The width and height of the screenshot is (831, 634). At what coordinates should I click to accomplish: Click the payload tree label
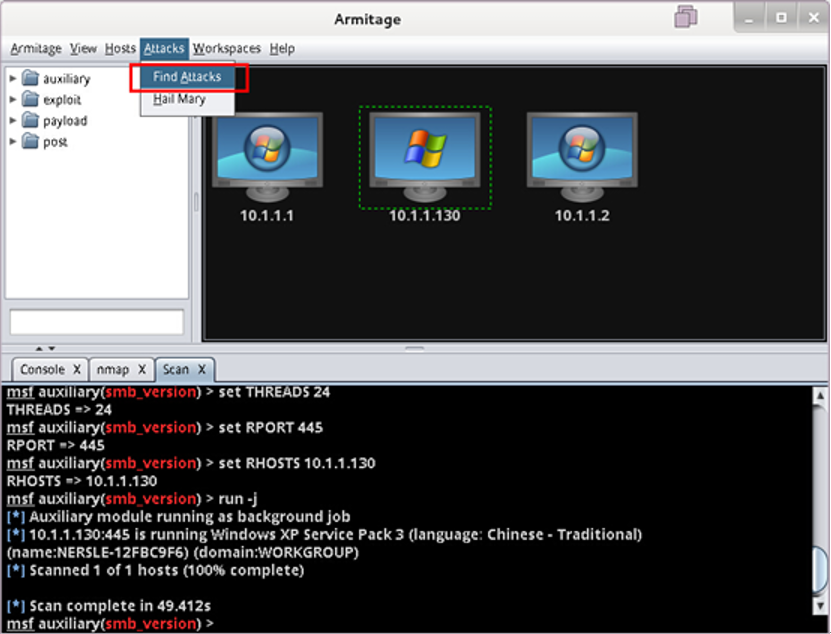point(65,121)
